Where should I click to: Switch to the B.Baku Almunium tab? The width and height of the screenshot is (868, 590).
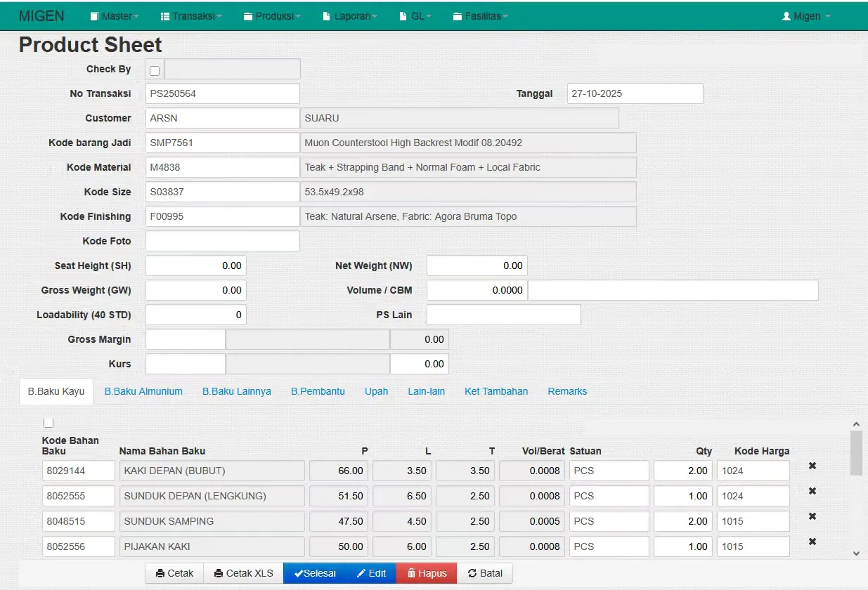(x=143, y=391)
